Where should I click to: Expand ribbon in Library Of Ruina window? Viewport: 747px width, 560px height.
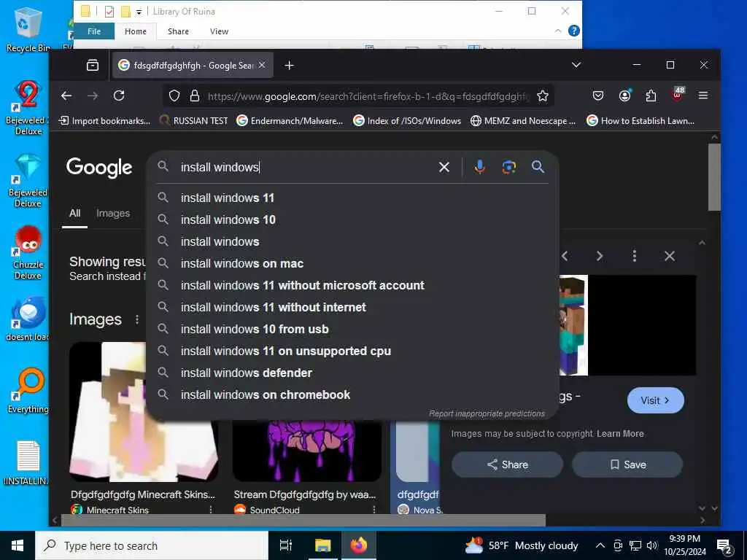(558, 31)
